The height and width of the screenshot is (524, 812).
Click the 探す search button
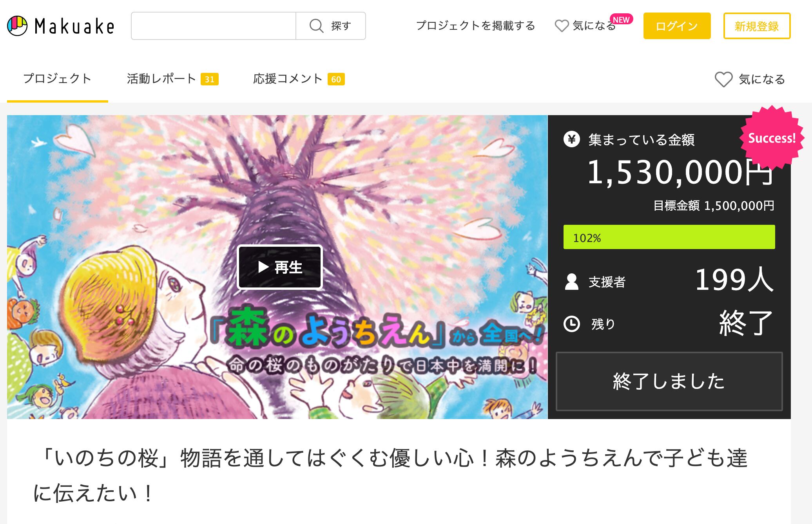331,26
